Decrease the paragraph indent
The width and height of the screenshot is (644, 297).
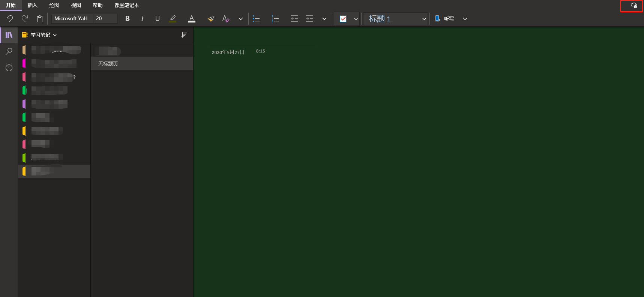pos(294,19)
